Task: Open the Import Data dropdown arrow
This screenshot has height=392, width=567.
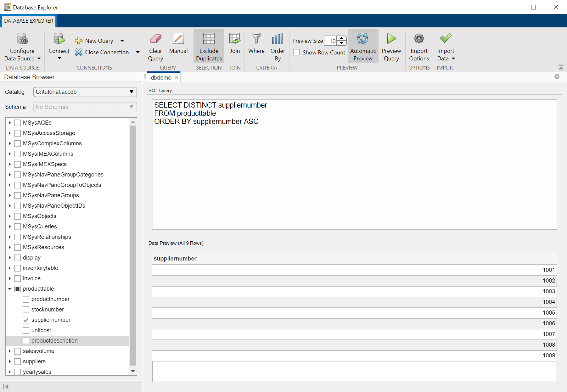Action: pyautogui.click(x=453, y=59)
